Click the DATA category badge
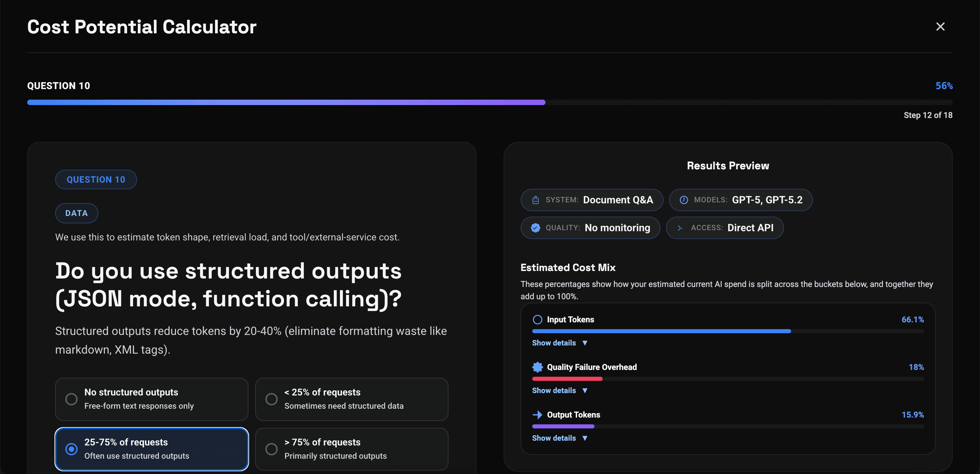Image resolution: width=980 pixels, height=474 pixels. [77, 213]
